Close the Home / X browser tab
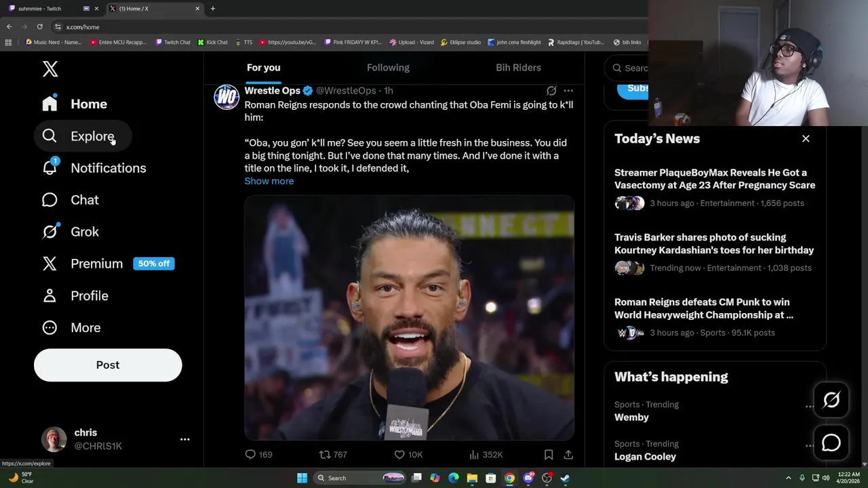The width and height of the screenshot is (868, 488). [x=197, y=9]
